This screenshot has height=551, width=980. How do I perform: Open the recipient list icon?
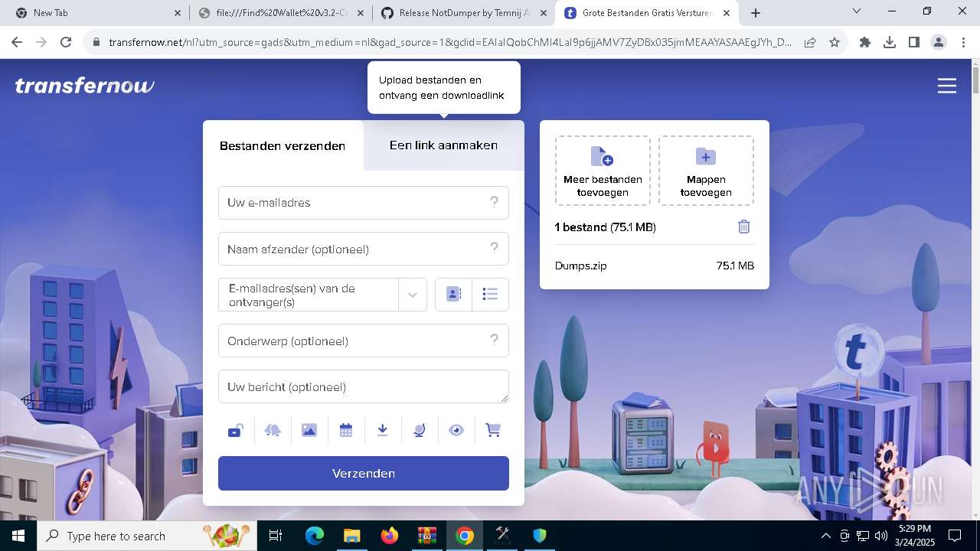491,295
